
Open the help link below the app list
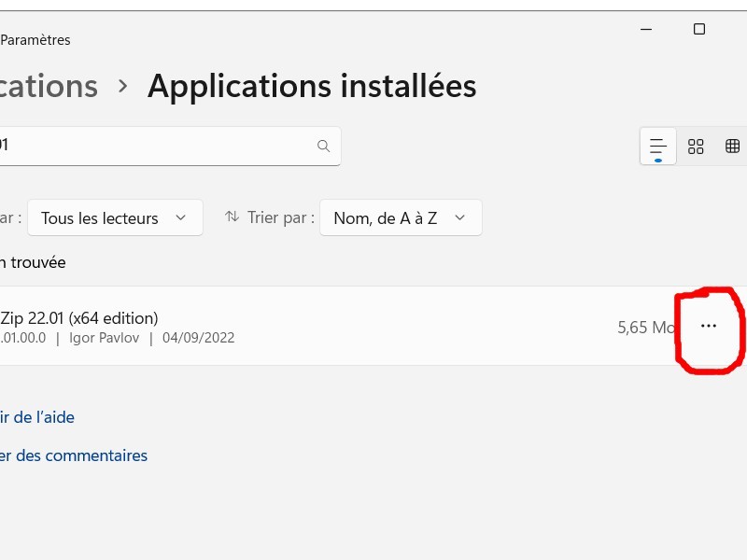click(x=37, y=417)
